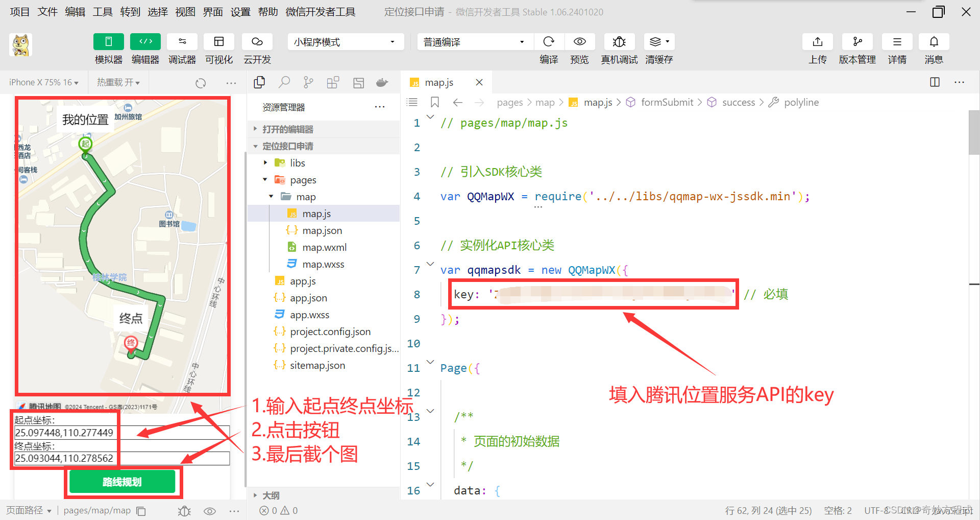Open the 视图 menu

185,12
